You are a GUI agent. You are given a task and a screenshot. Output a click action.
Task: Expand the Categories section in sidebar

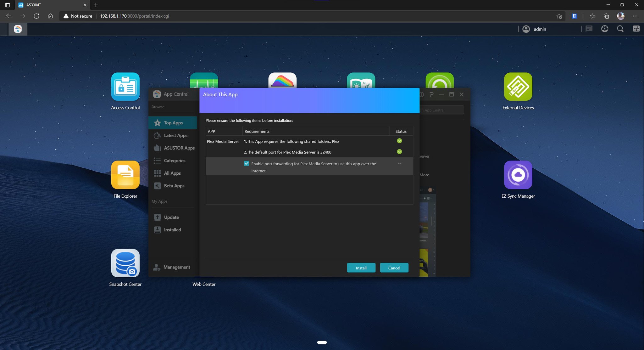click(x=174, y=160)
